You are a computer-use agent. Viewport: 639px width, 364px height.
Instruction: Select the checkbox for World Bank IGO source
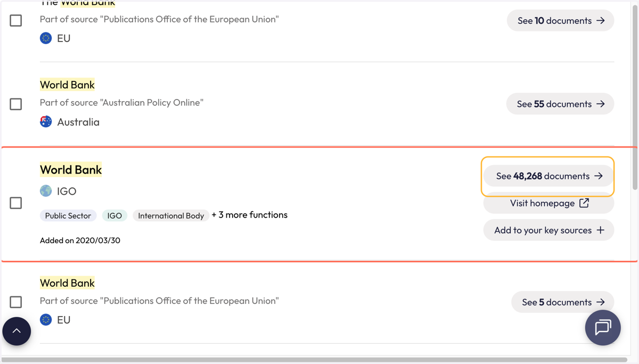click(x=16, y=203)
